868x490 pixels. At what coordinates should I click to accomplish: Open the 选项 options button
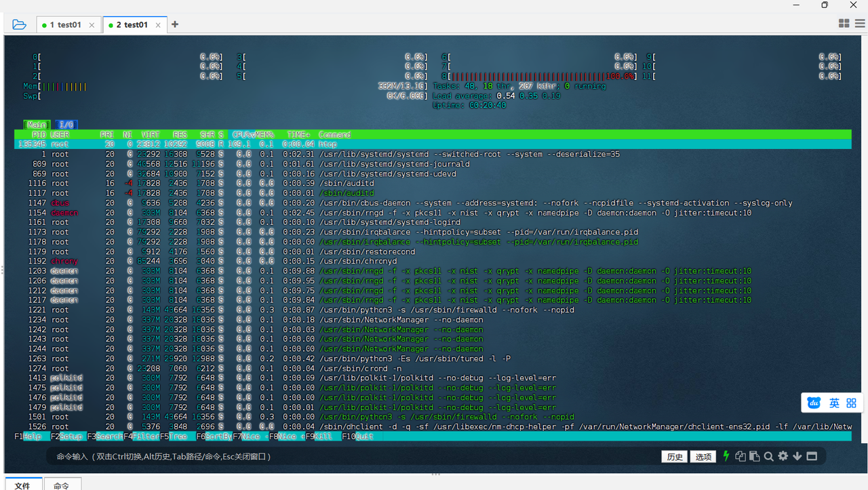(703, 457)
